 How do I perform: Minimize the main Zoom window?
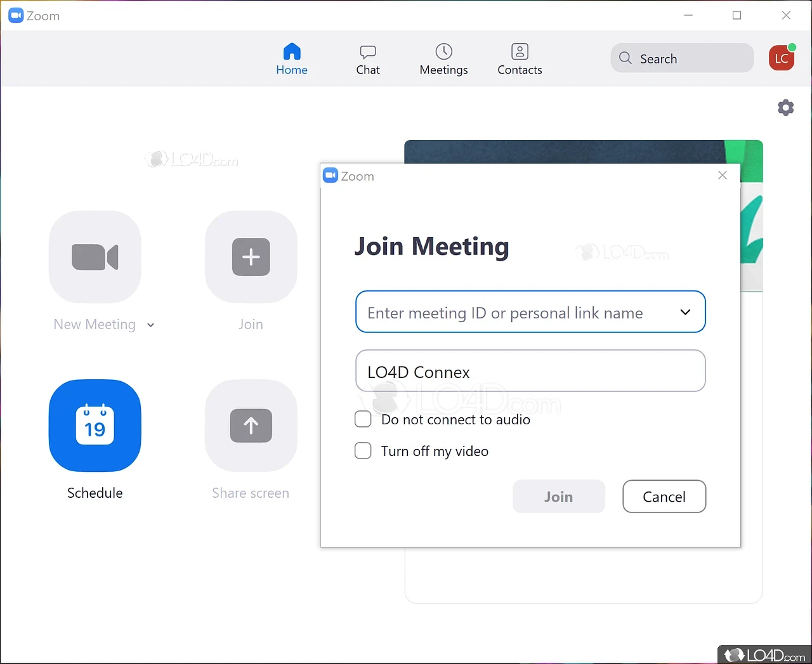(x=688, y=15)
